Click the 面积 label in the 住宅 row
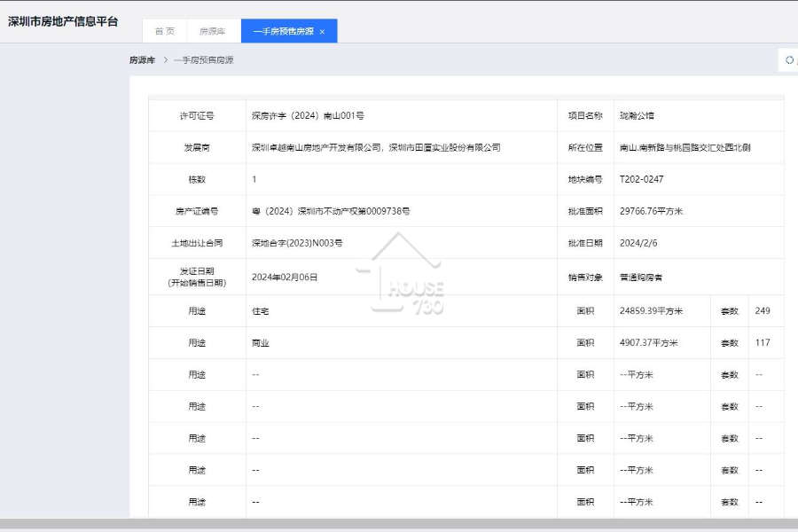 pyautogui.click(x=585, y=311)
